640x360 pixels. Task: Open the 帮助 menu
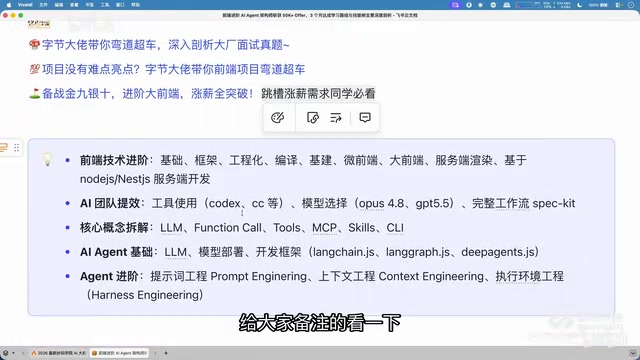click(136, 5)
